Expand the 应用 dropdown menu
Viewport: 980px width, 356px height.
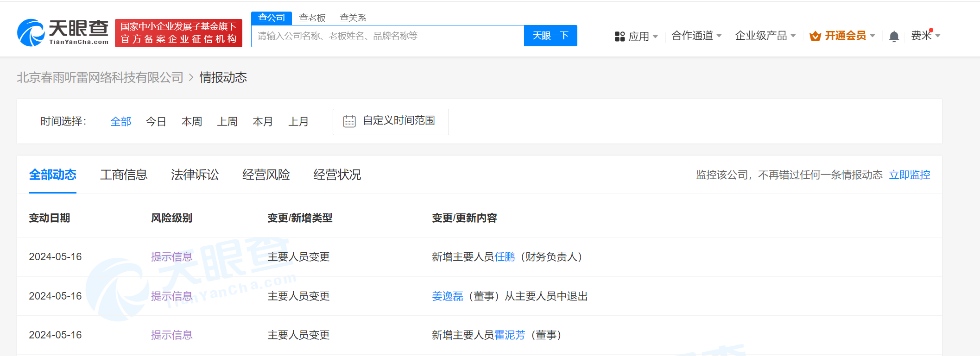tap(643, 36)
